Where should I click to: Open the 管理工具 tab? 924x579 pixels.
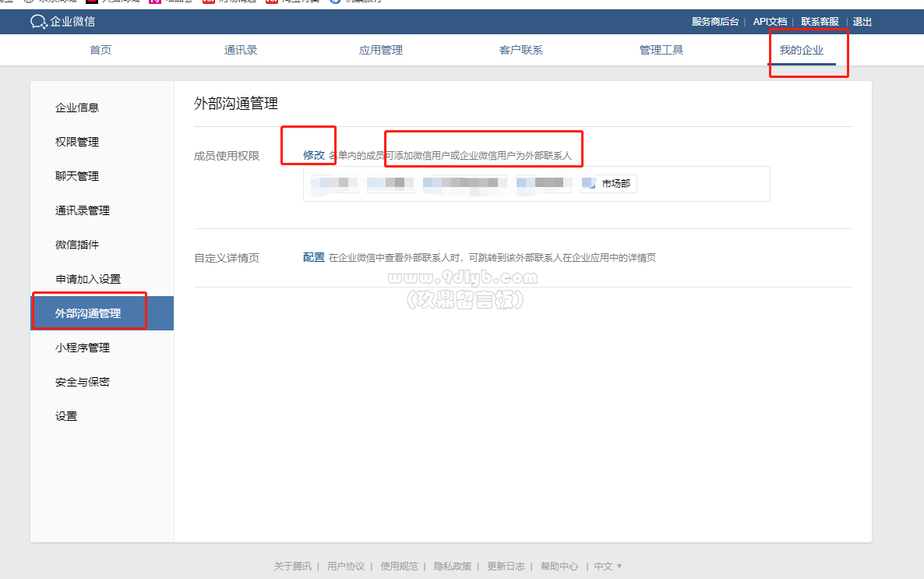(661, 50)
